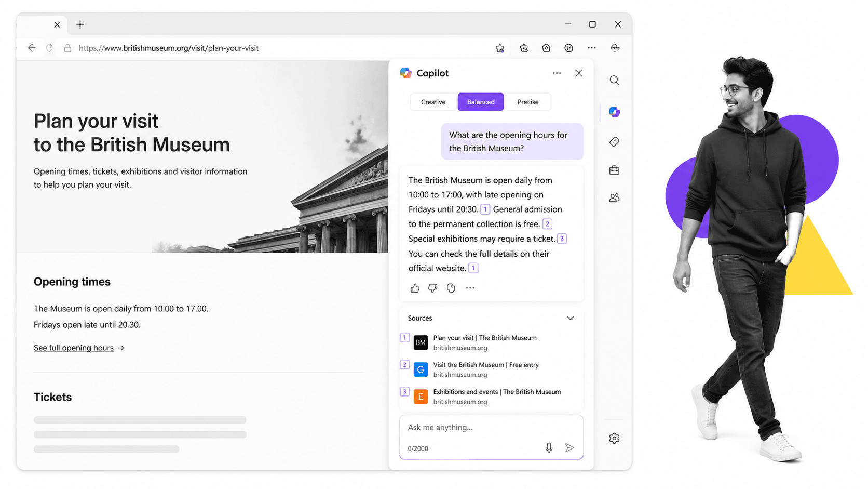868x489 pixels.
Task: Open more actions below the response
Action: click(x=470, y=288)
